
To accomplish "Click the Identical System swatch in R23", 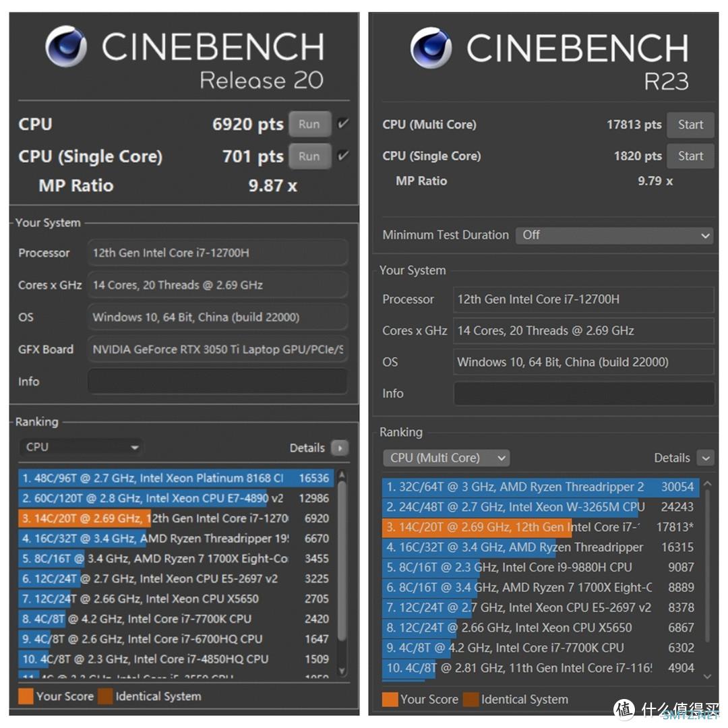I will (x=471, y=700).
